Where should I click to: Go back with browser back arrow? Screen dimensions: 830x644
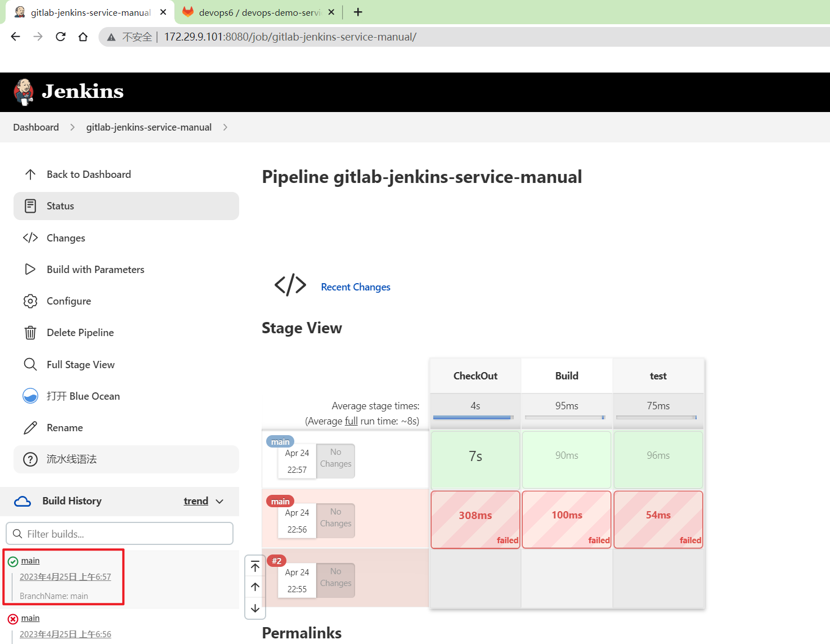click(x=16, y=37)
